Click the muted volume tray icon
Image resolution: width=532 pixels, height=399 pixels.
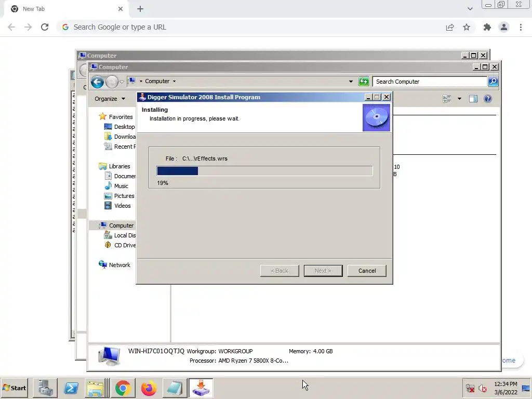[x=482, y=388]
